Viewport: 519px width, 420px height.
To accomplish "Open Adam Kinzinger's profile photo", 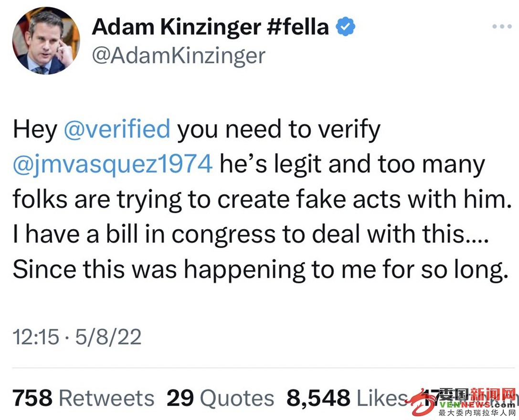I will tap(46, 41).
